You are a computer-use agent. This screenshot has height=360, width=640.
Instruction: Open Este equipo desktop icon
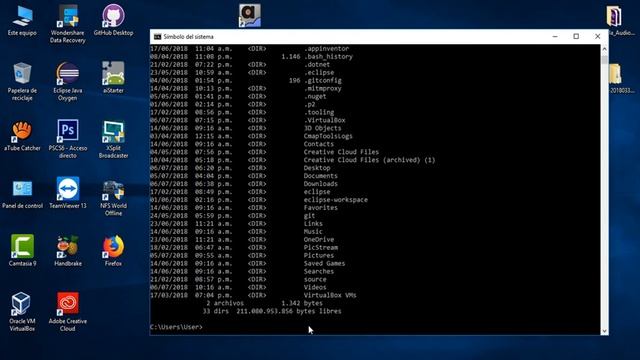pyautogui.click(x=22, y=20)
